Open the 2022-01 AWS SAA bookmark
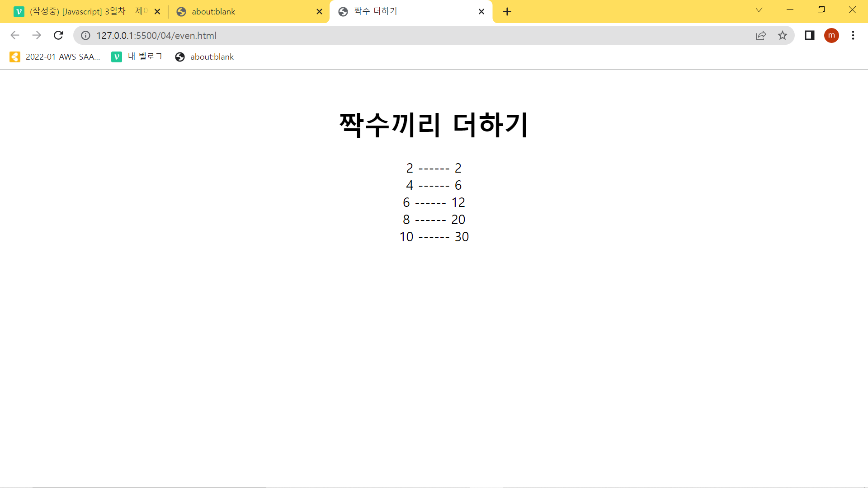868x488 pixels. coord(55,57)
